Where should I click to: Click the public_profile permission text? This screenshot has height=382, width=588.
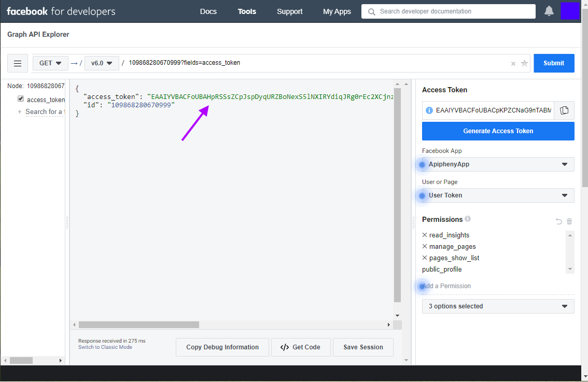click(x=442, y=270)
